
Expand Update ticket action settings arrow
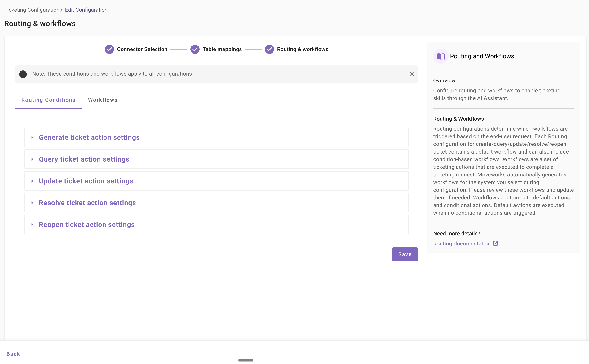[32, 181]
